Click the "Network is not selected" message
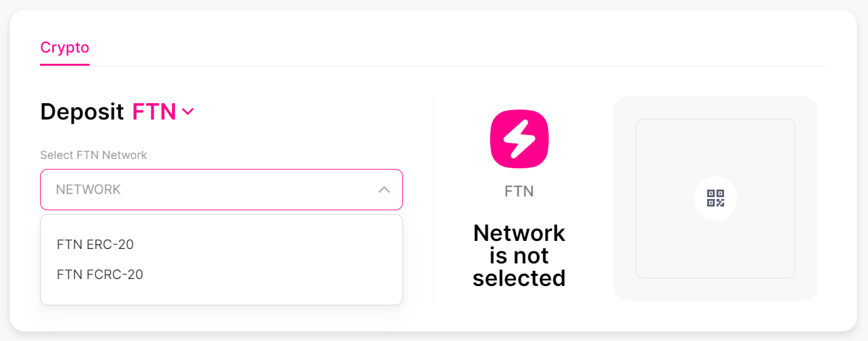 (519, 255)
